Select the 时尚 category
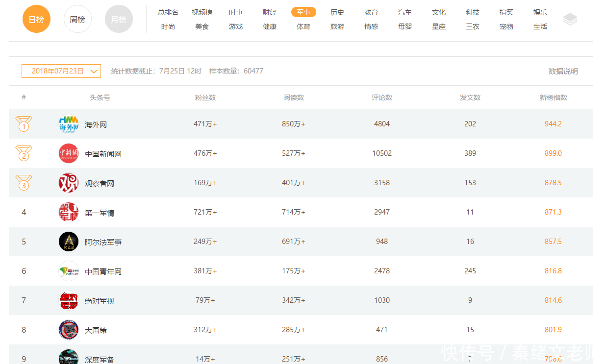Viewport: 605px width, 364px height. point(168,26)
